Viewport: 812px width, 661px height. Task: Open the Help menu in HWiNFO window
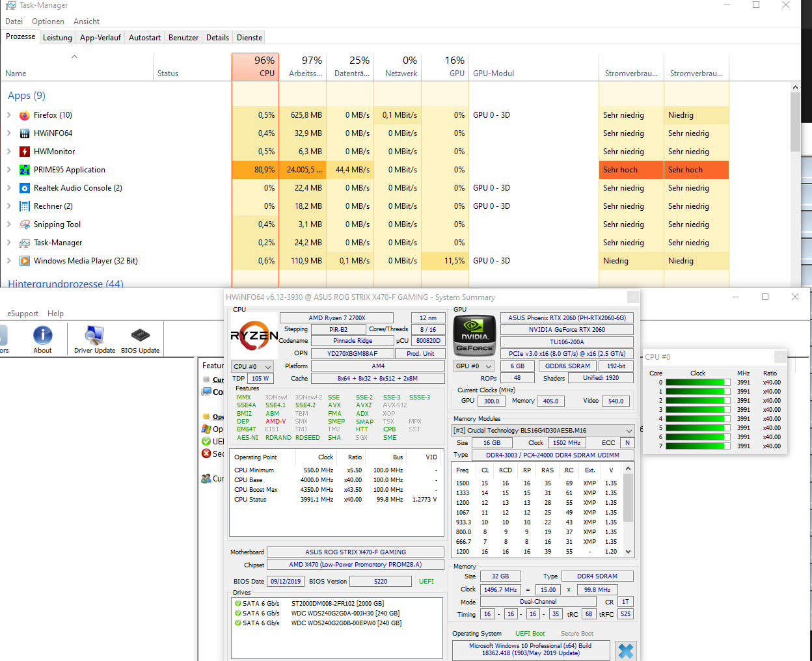[x=56, y=314]
